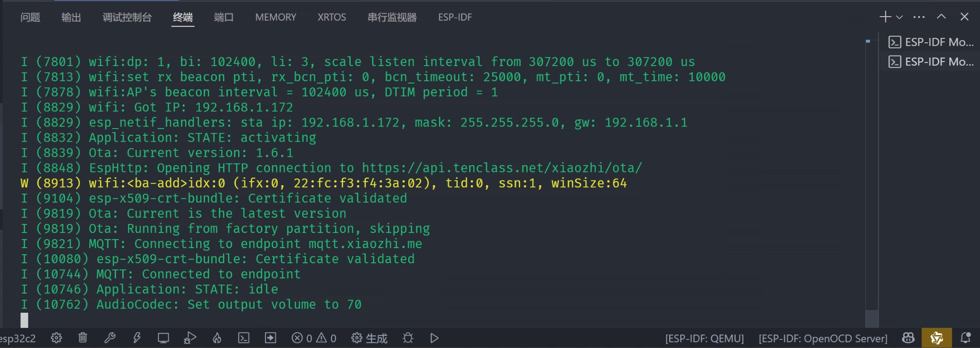
Task: Click the monitor device icon
Action: pyautogui.click(x=163, y=338)
